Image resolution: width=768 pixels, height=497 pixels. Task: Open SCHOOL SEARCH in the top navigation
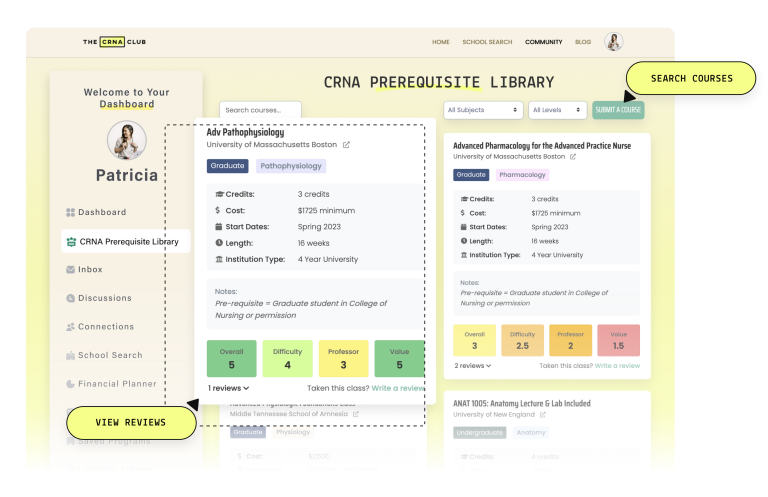tap(487, 42)
